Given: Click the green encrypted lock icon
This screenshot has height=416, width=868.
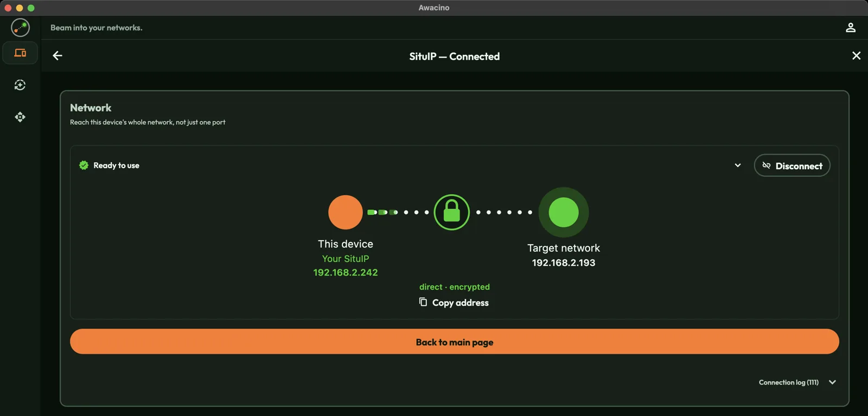Looking at the screenshot, I should tap(452, 212).
